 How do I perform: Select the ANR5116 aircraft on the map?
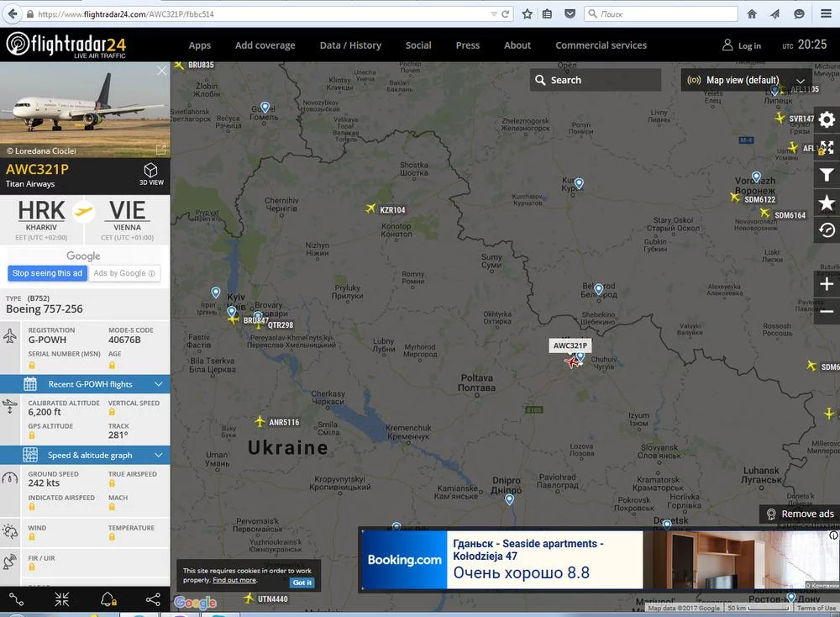[x=260, y=421]
